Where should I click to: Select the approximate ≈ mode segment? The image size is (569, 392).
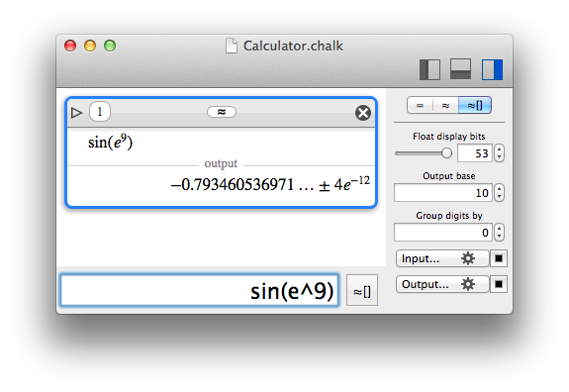click(x=445, y=105)
